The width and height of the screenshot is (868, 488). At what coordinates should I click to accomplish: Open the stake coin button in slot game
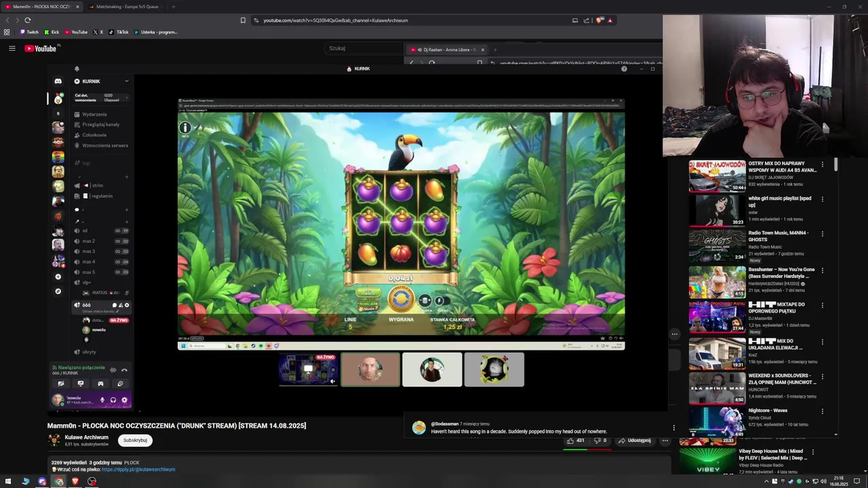[x=425, y=300]
